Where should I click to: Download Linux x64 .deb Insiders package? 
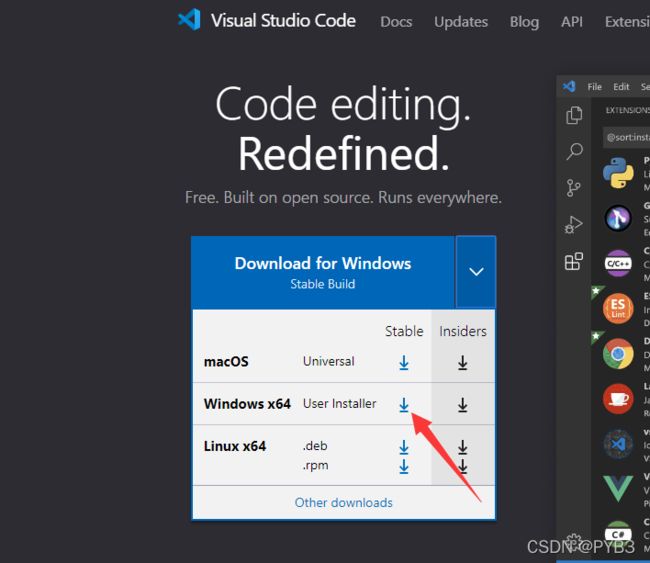coord(463,447)
